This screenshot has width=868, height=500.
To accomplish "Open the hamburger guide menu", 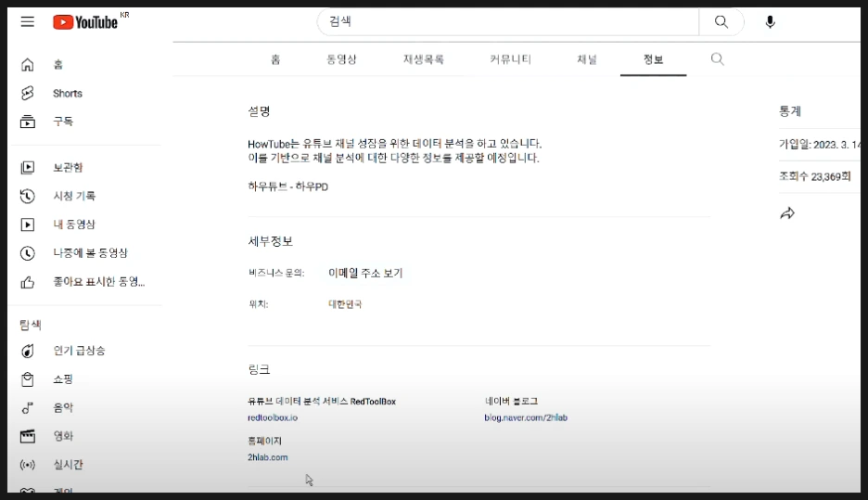I will [27, 21].
